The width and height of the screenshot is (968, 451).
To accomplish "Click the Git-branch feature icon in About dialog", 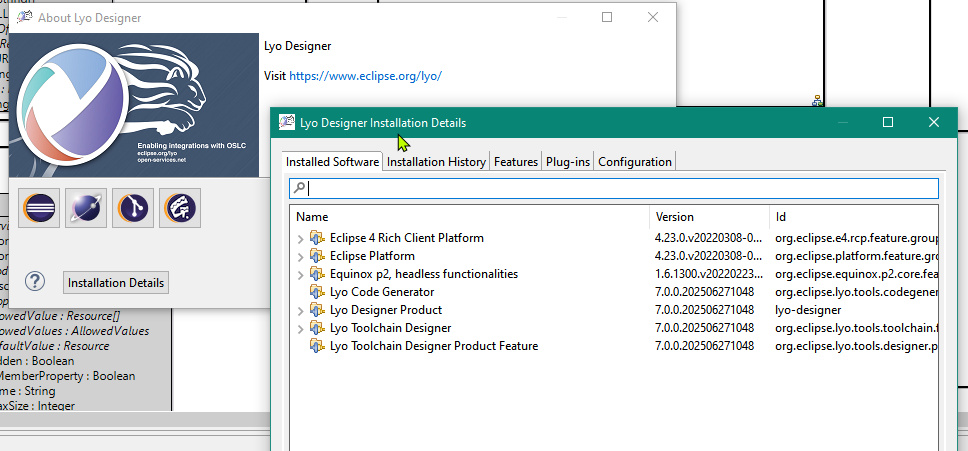I will click(133, 208).
